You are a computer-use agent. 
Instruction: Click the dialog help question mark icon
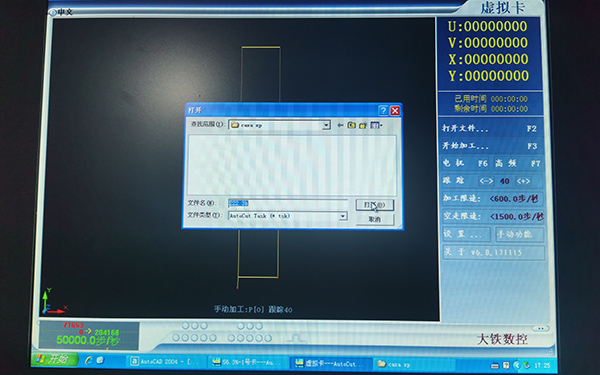point(383,111)
